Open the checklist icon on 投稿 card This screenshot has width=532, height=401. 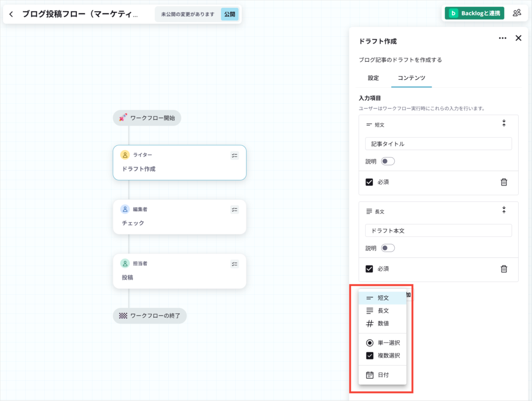[235, 264]
